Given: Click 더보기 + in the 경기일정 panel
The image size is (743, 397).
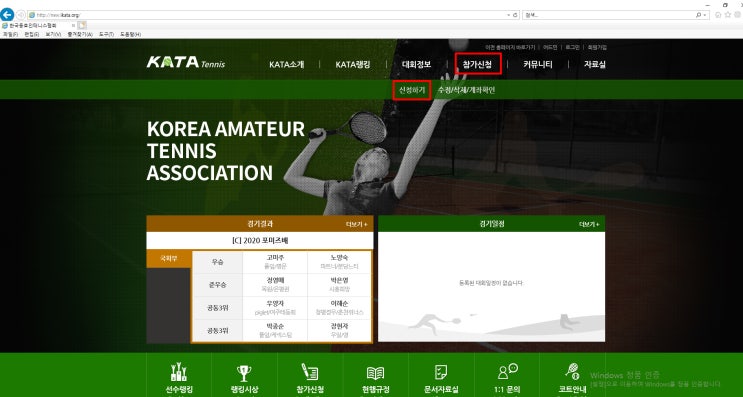Looking at the screenshot, I should tap(589, 224).
